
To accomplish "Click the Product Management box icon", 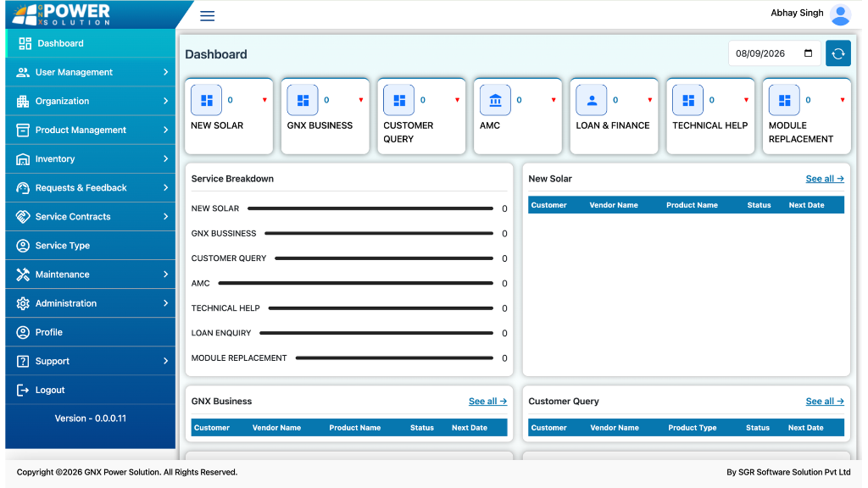I will click(23, 130).
